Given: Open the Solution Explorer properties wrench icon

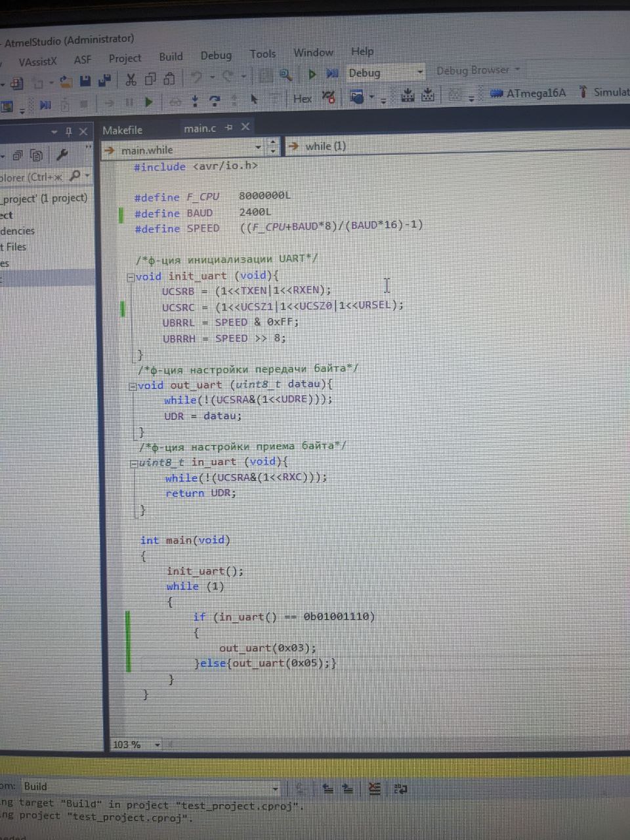Looking at the screenshot, I should (x=62, y=155).
